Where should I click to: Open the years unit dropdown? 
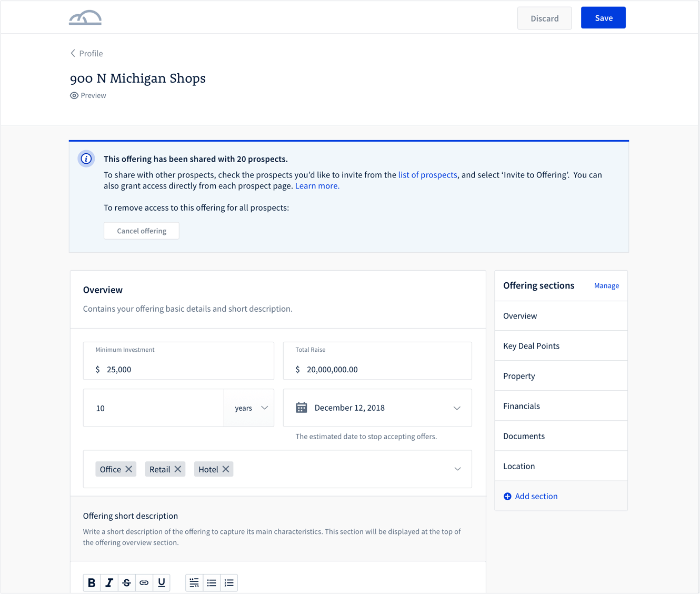click(250, 408)
